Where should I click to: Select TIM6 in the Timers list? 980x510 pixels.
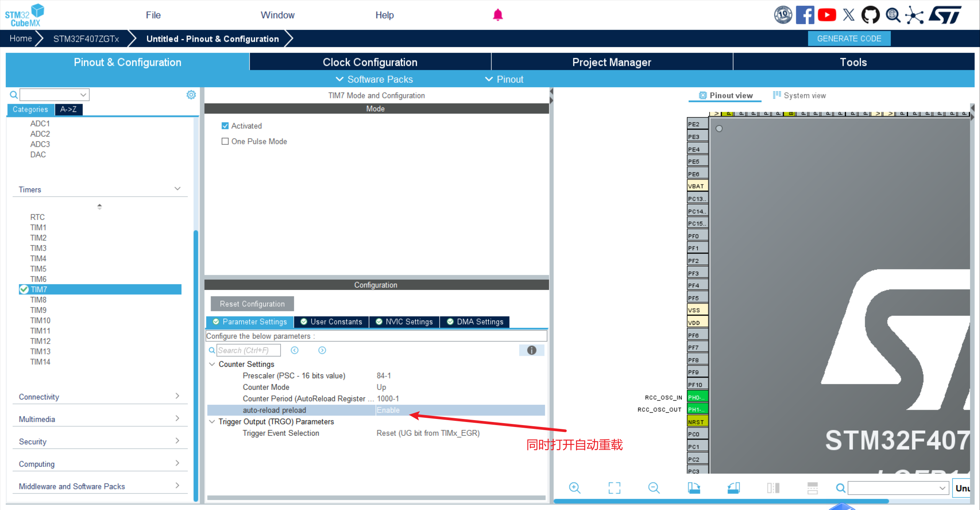(38, 279)
